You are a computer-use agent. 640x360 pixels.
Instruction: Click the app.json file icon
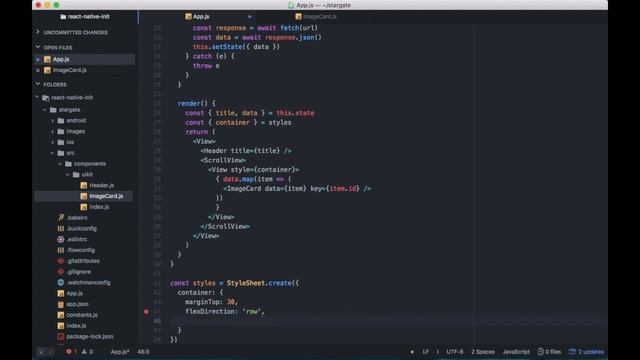click(61, 304)
